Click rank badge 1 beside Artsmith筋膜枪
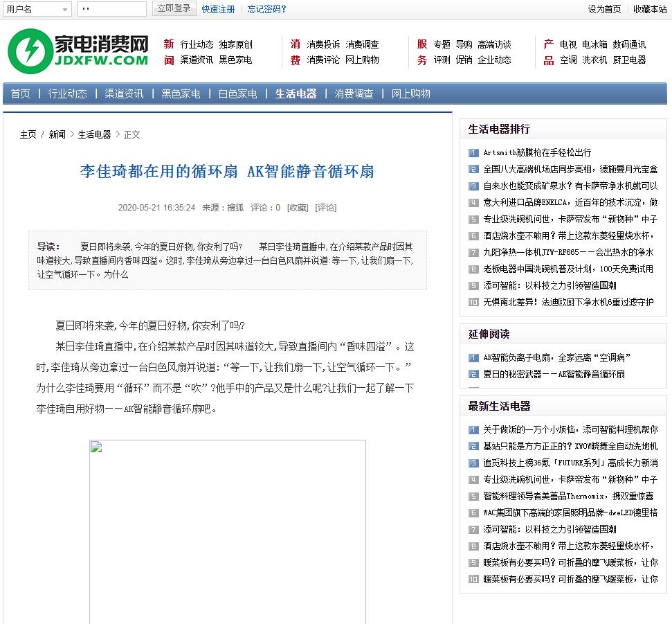Viewport: 672px width, 624px height. [x=473, y=152]
